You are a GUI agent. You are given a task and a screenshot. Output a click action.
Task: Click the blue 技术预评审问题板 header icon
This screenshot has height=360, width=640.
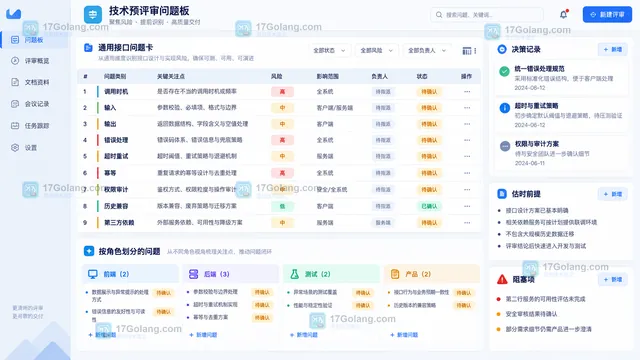(93, 15)
